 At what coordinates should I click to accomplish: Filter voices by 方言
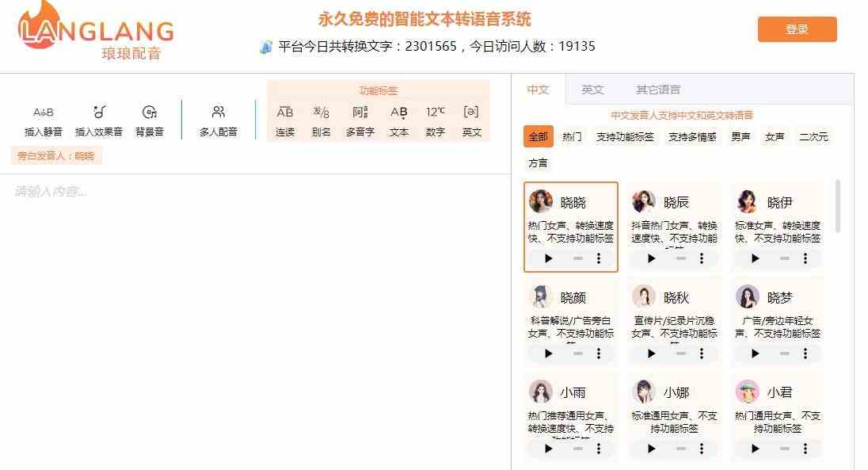(538, 163)
